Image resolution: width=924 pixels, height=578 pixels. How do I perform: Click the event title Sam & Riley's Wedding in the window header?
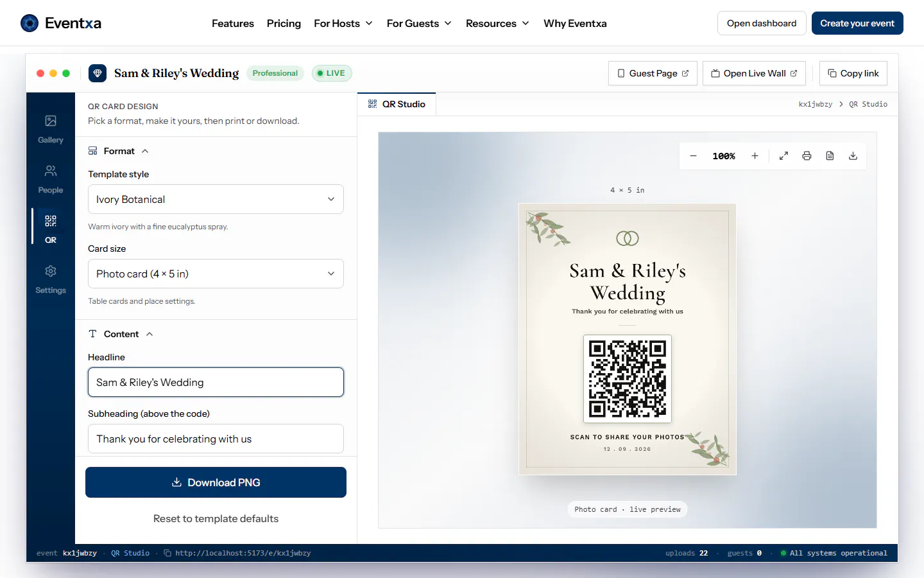pos(176,73)
